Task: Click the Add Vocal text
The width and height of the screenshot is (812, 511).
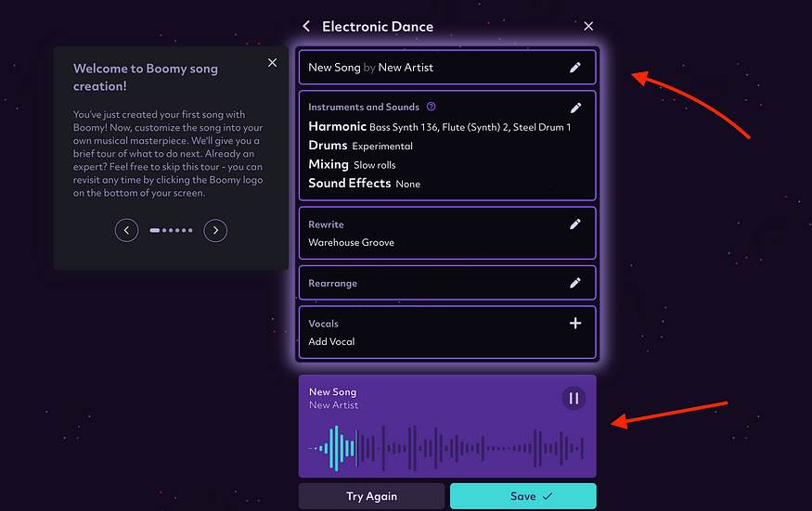Action: (x=331, y=341)
